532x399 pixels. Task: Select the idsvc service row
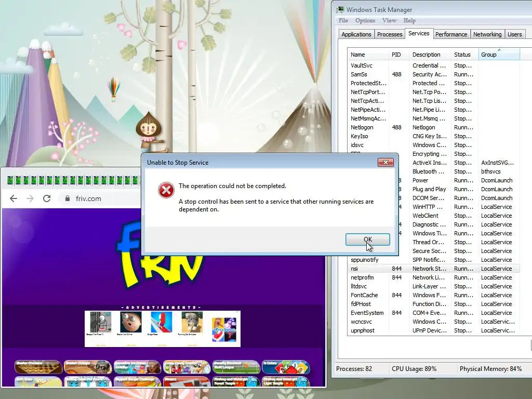click(x=434, y=145)
